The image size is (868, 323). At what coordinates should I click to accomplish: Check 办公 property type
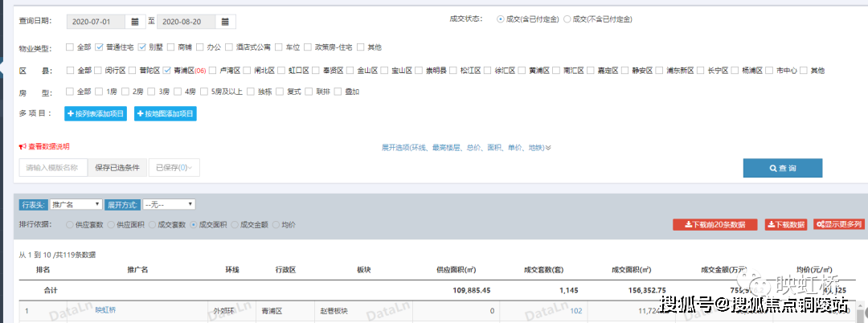pyautogui.click(x=200, y=47)
